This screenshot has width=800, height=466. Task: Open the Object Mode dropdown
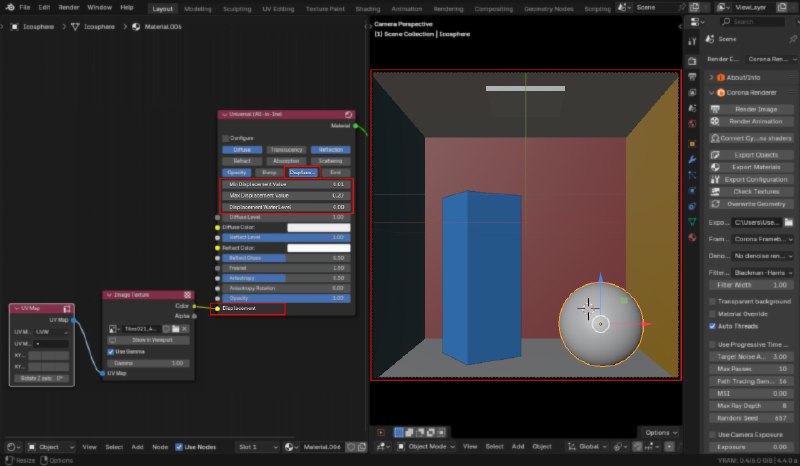coord(426,447)
